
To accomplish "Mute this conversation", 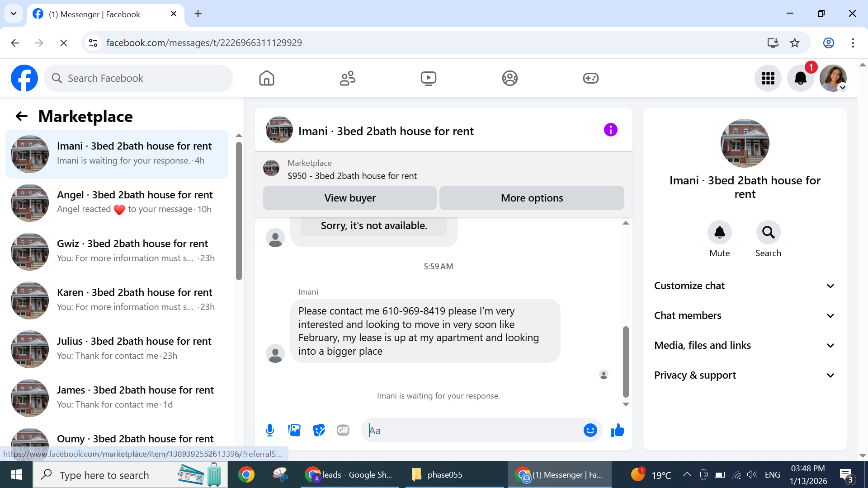I will click(719, 232).
